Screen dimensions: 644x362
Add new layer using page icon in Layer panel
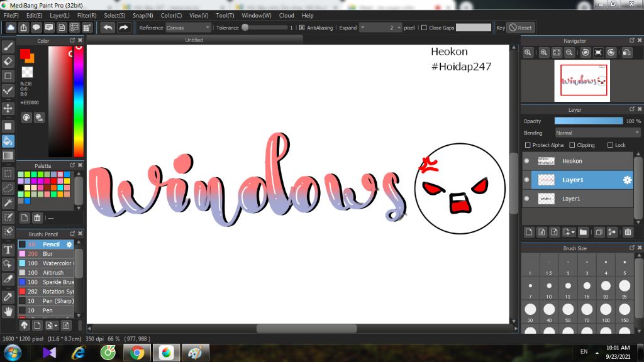point(529,233)
